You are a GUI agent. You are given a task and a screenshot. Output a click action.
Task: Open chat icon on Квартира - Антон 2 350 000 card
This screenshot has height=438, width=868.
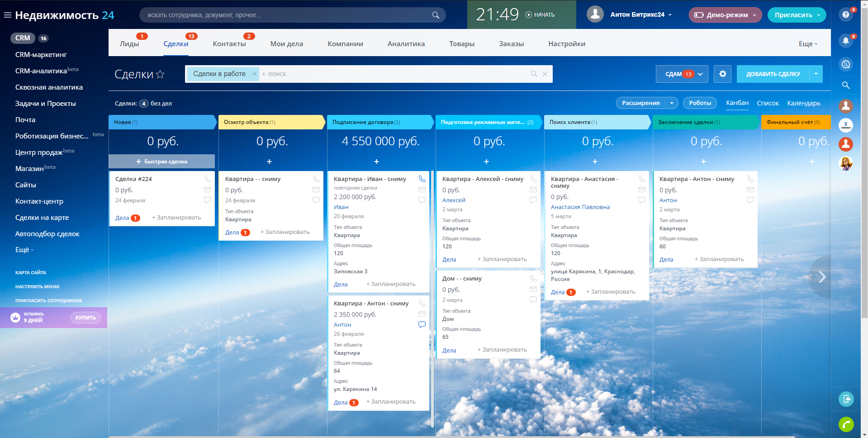point(422,324)
